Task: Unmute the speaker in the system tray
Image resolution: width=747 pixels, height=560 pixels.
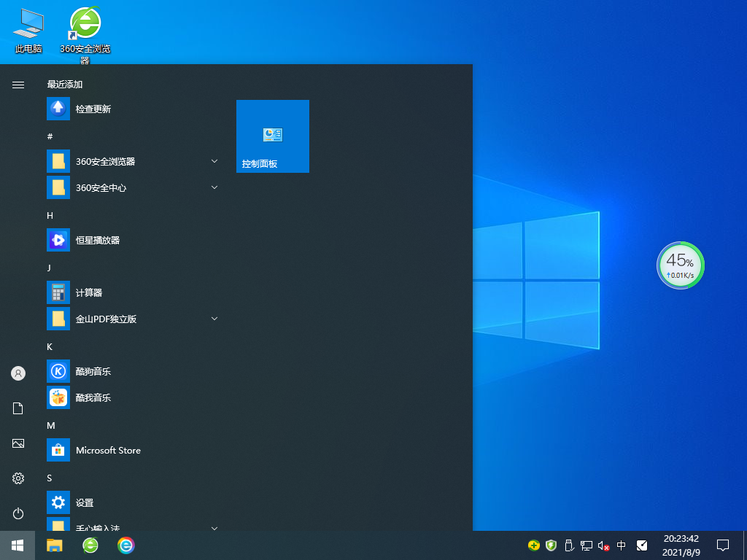Action: coord(603,545)
